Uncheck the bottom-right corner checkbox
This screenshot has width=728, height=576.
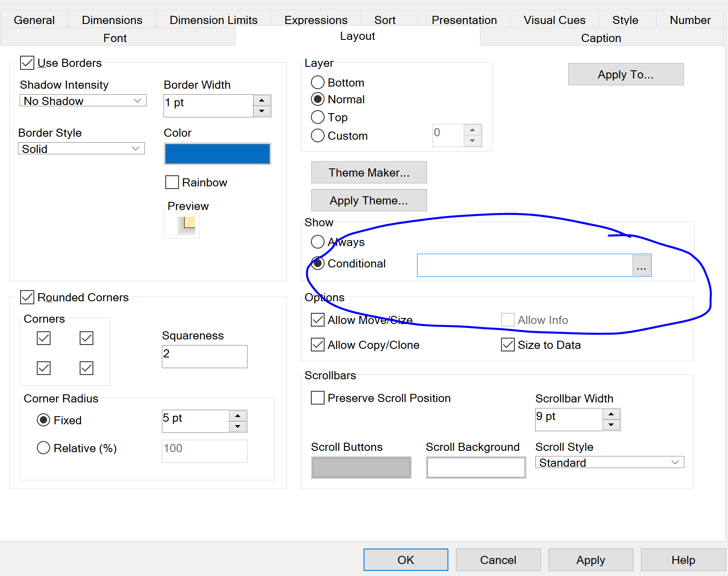point(87,368)
